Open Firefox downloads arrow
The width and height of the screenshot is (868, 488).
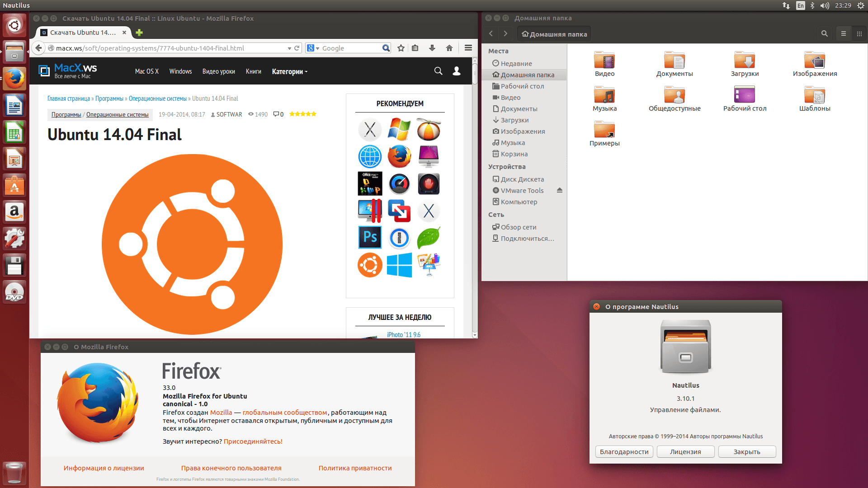coord(432,48)
